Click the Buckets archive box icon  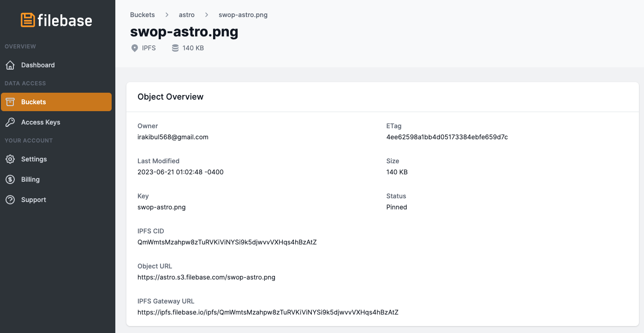pyautogui.click(x=10, y=102)
